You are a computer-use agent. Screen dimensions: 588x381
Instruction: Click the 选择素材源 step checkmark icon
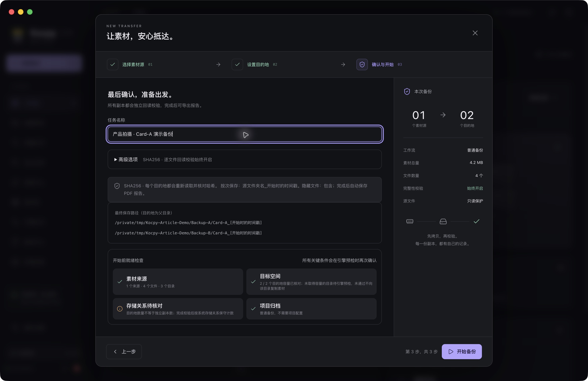click(x=112, y=64)
